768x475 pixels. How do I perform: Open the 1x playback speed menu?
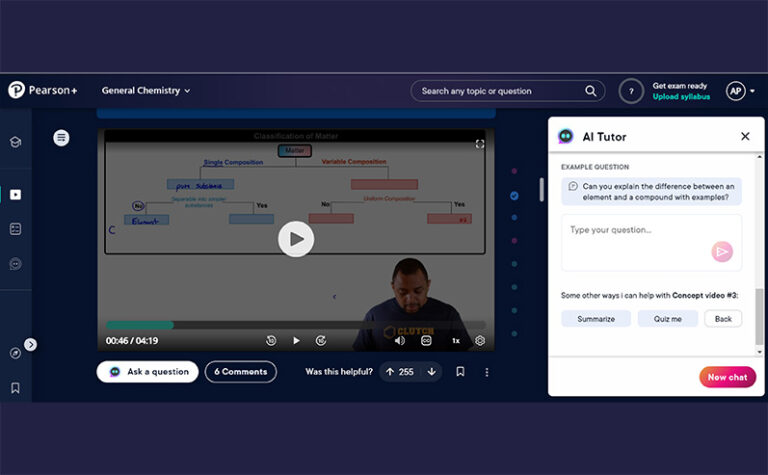(455, 340)
